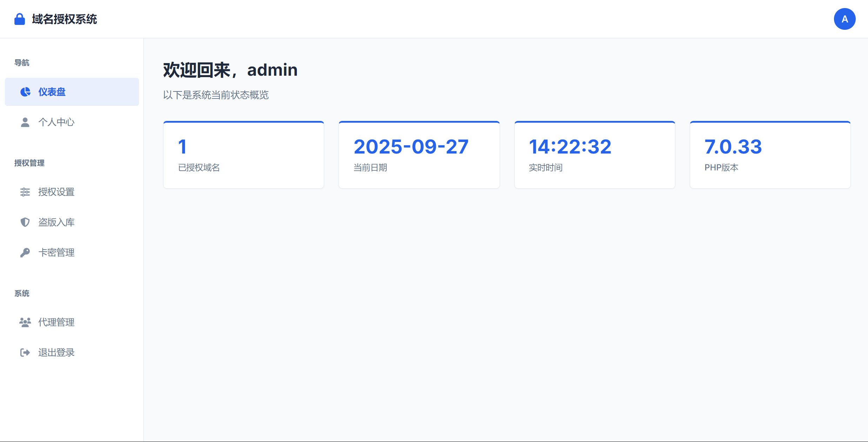Click the logout arrow icon
Image resolution: width=868 pixels, height=442 pixels.
tap(25, 353)
